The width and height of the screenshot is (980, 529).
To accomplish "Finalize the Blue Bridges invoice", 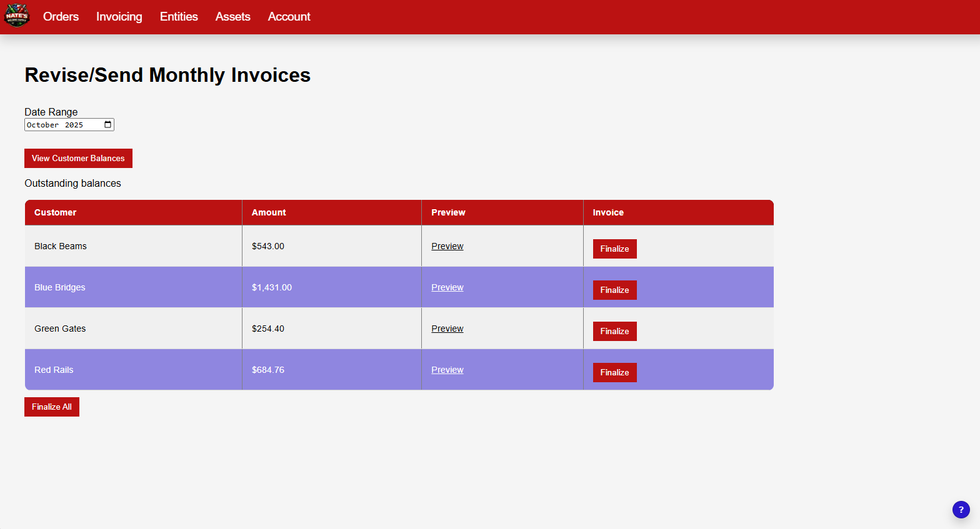I will coord(615,290).
